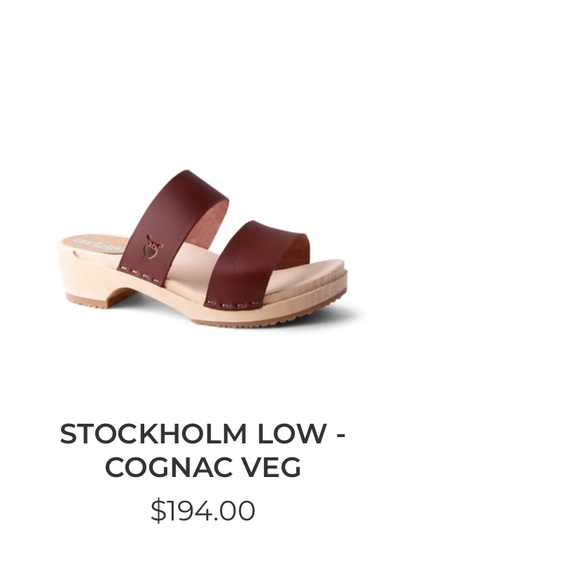Click the metal studs under the owl logo
This screenshot has height=580, width=580.
(141, 275)
